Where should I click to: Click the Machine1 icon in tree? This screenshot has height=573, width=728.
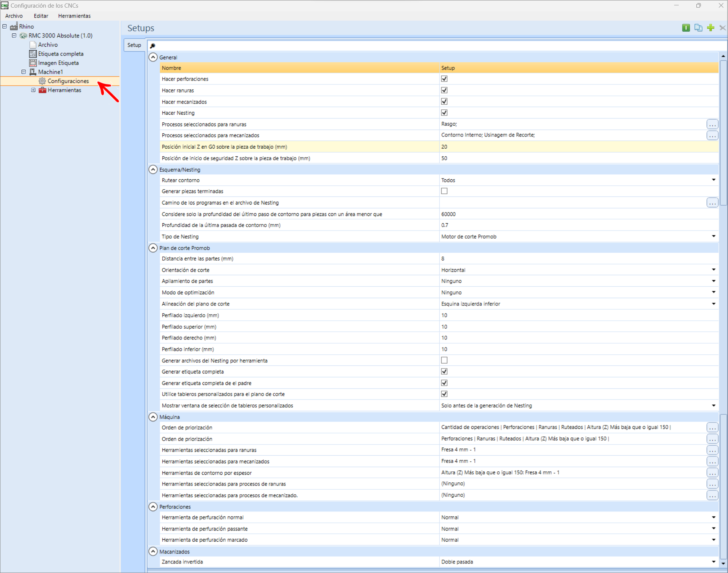[x=33, y=72]
